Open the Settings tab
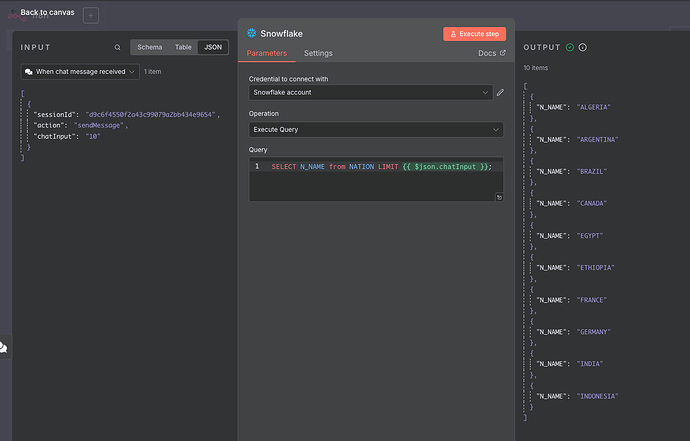 click(x=318, y=53)
